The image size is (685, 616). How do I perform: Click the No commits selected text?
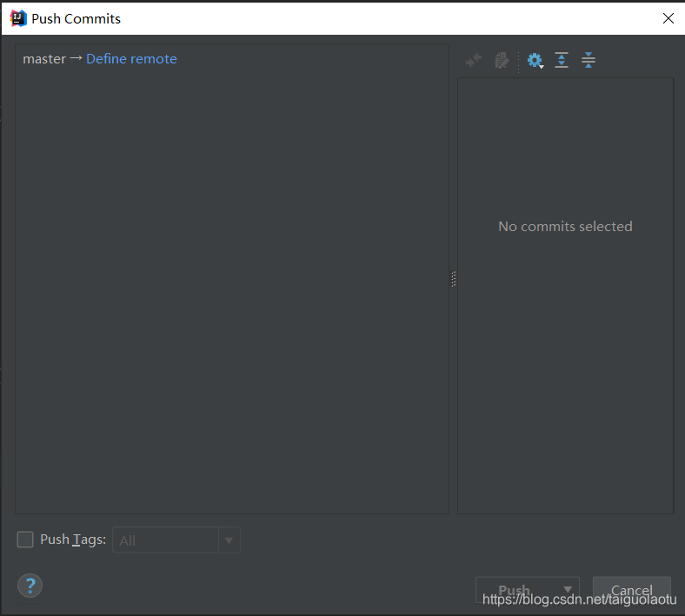pos(565,226)
